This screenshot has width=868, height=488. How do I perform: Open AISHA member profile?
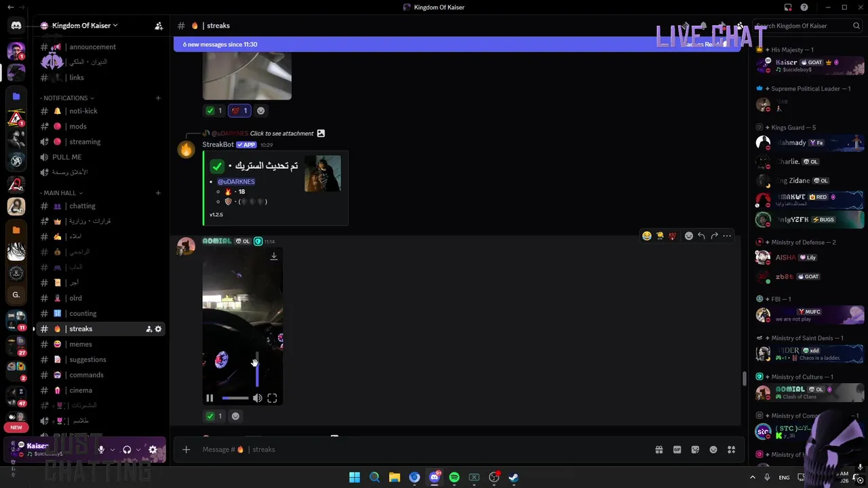[809, 258]
